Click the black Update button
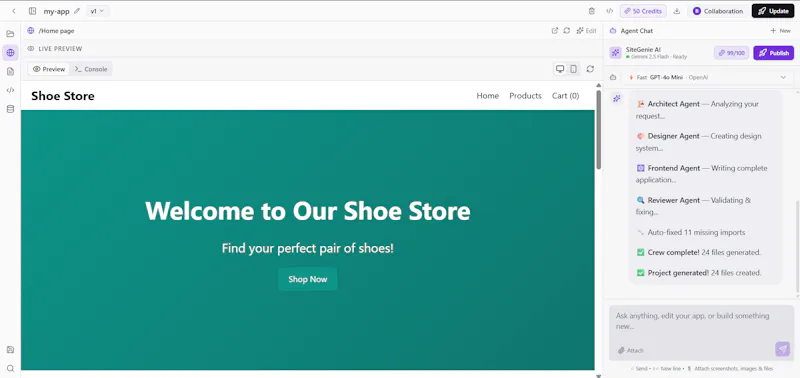 click(772, 11)
